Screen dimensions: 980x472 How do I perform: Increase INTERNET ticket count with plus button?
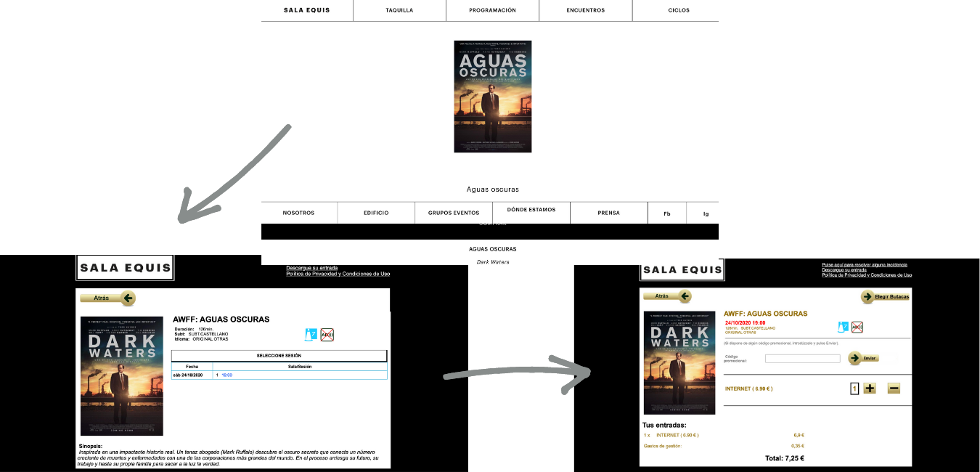(x=870, y=388)
